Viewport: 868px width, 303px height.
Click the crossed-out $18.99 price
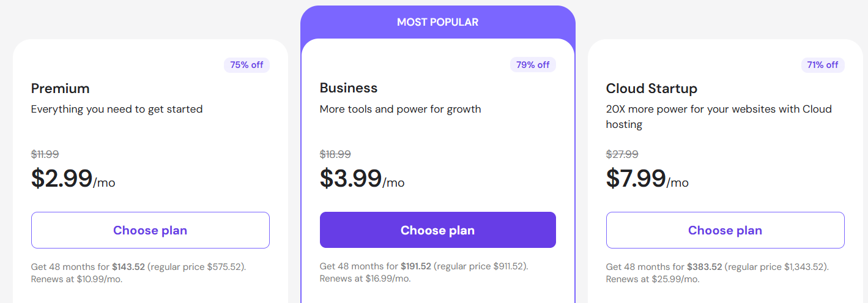(x=335, y=155)
